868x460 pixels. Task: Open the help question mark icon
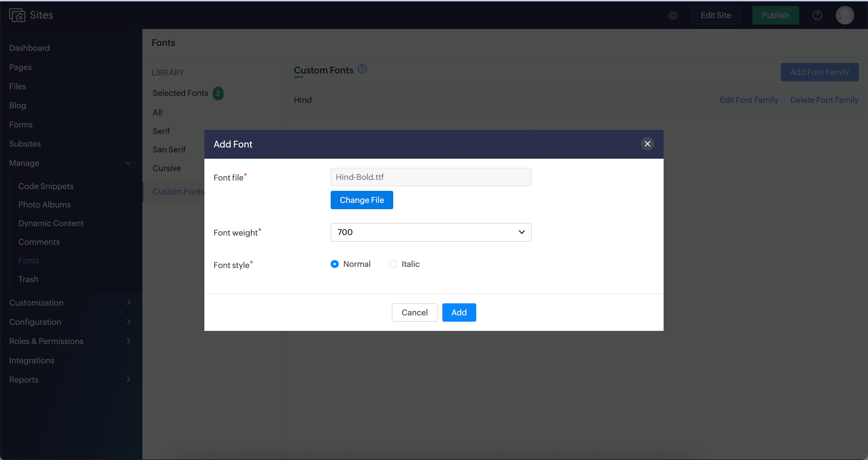click(x=817, y=15)
